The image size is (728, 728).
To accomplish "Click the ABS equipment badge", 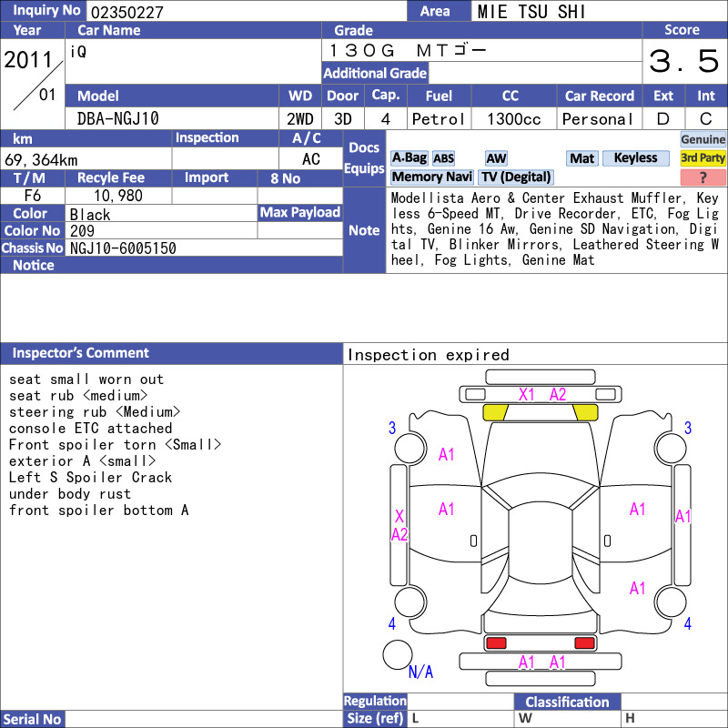I will point(443,158).
